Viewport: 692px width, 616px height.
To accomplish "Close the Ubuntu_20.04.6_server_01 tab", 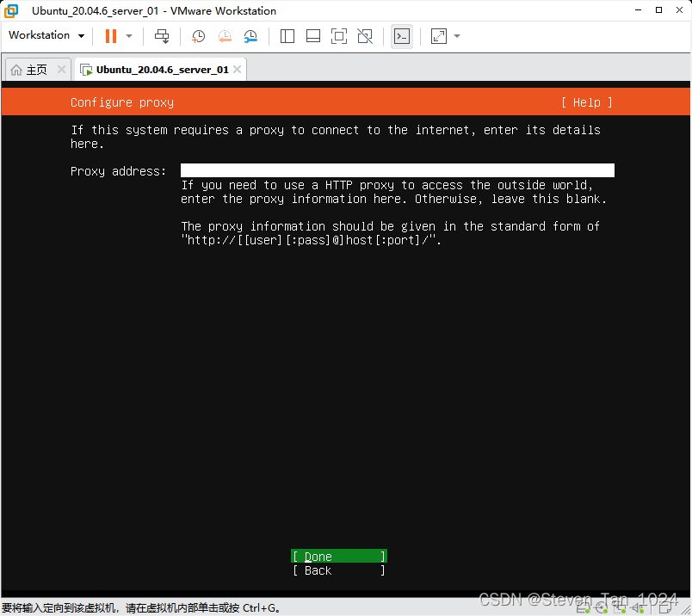I will pos(237,70).
